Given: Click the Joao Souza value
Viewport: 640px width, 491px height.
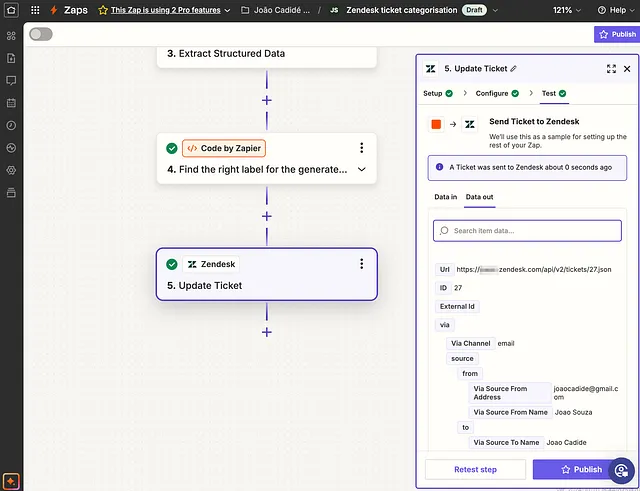Looking at the screenshot, I should (573, 412).
